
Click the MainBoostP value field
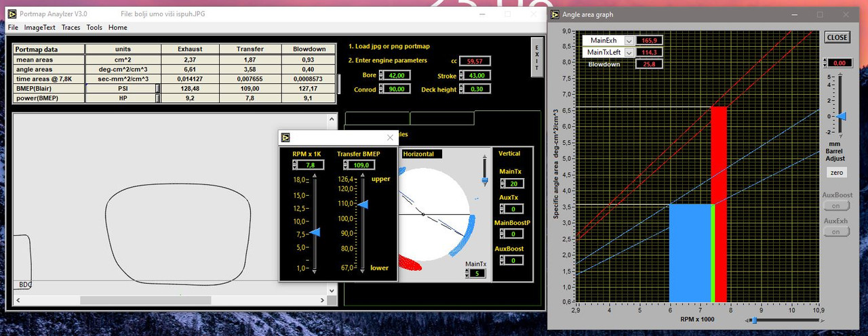pos(515,234)
